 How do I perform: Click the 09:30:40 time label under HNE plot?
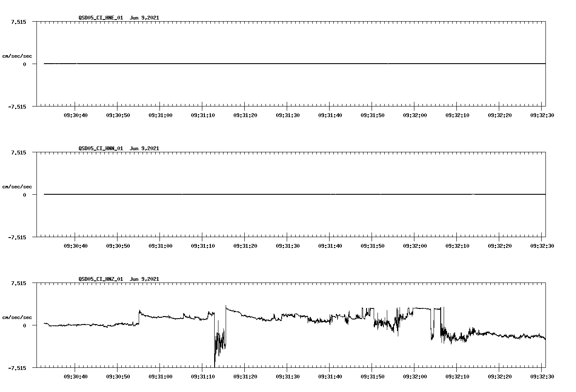pos(75,115)
